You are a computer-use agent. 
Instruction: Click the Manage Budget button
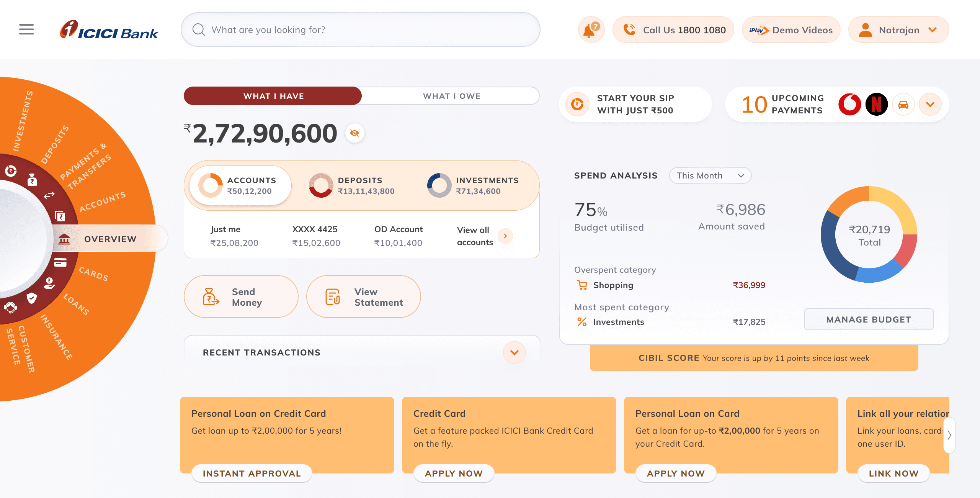coord(869,319)
